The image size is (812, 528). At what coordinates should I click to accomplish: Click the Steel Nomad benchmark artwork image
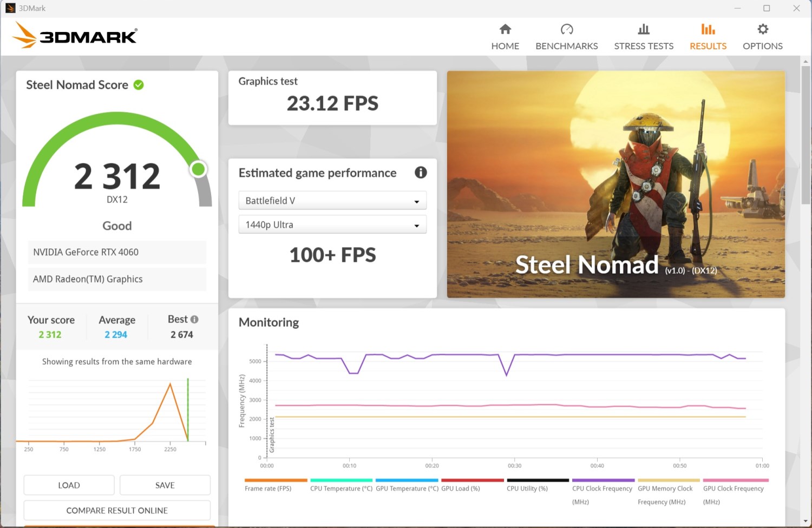point(615,184)
